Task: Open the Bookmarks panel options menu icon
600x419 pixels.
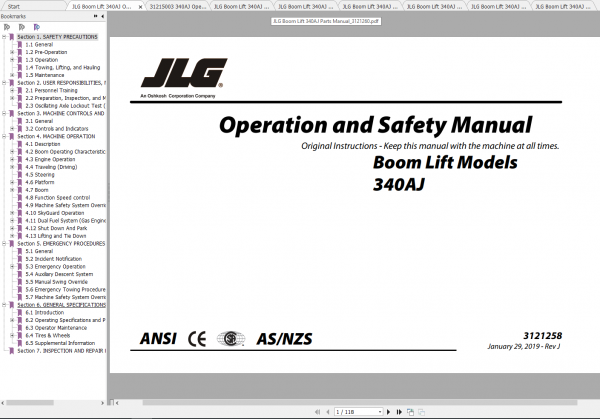Action: 95,16
